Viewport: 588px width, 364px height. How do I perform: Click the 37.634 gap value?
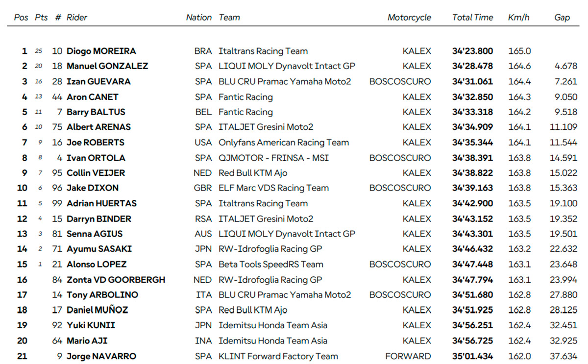click(x=563, y=356)
